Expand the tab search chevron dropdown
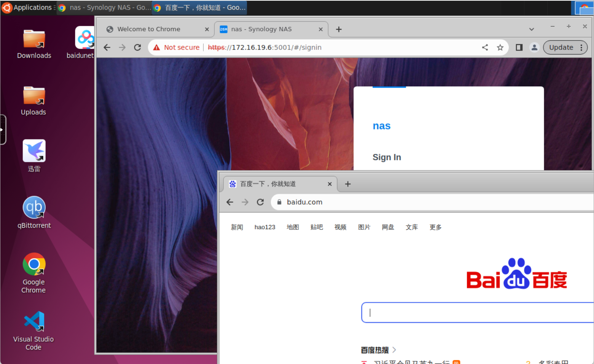The height and width of the screenshot is (364, 594). coord(532,29)
